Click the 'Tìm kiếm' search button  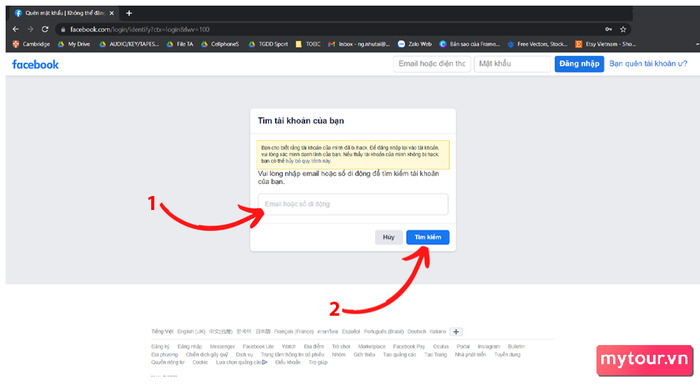tap(428, 237)
